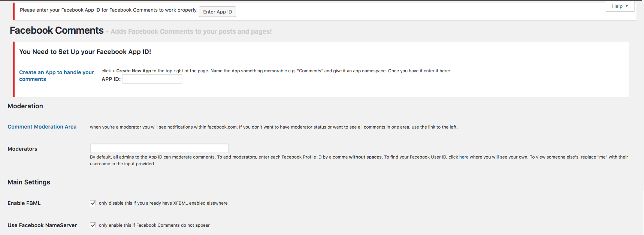This screenshot has width=644, height=235.
Task: Click the Moderators field label
Action: (22, 149)
